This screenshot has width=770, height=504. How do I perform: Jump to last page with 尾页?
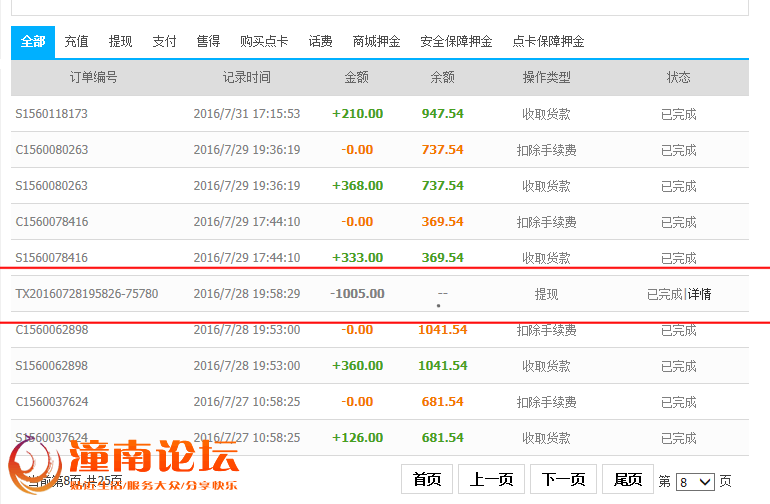coord(628,479)
